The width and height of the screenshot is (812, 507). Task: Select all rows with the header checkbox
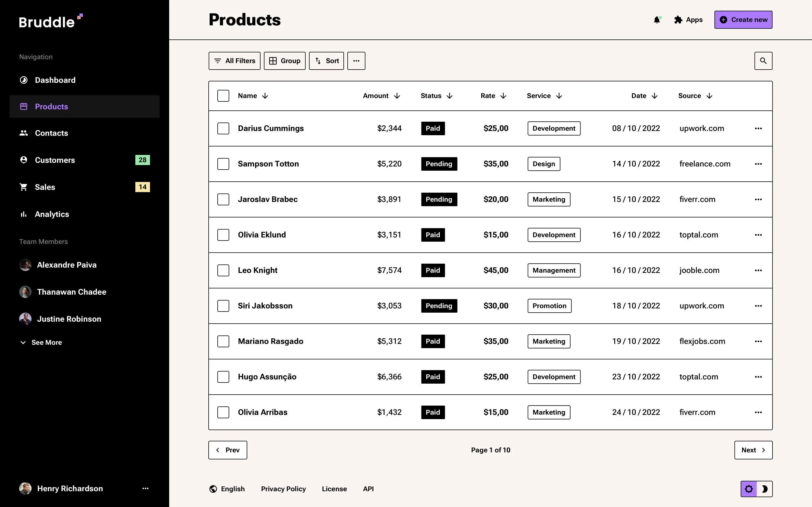224,95
